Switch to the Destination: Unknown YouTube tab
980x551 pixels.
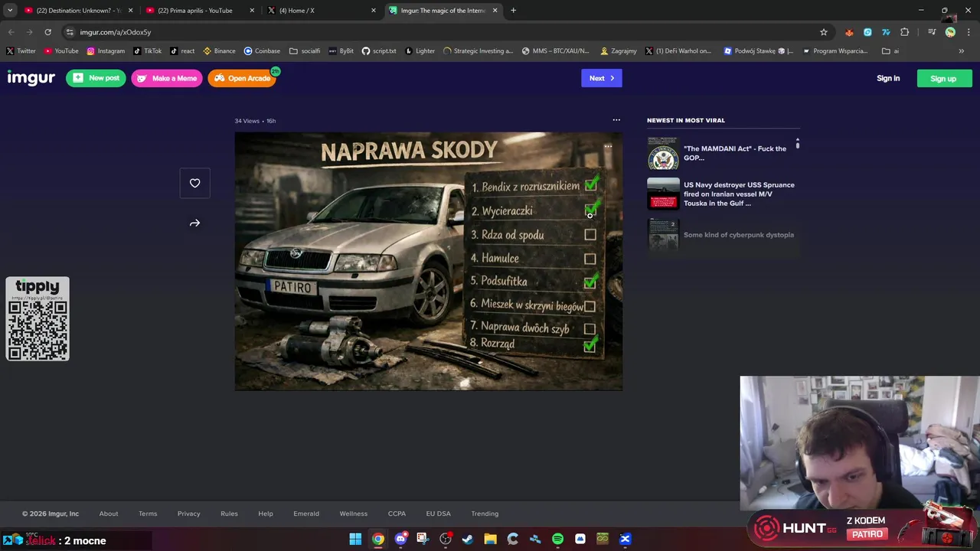click(x=79, y=11)
